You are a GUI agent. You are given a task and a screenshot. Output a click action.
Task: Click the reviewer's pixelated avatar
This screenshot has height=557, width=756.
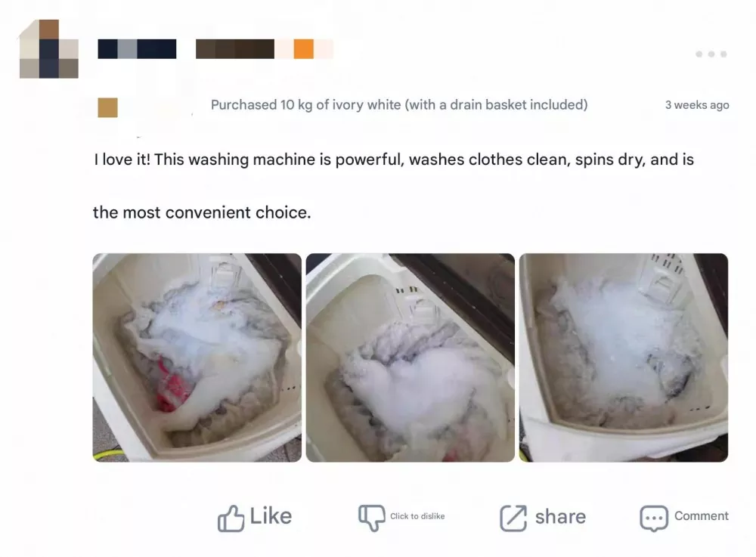point(48,48)
